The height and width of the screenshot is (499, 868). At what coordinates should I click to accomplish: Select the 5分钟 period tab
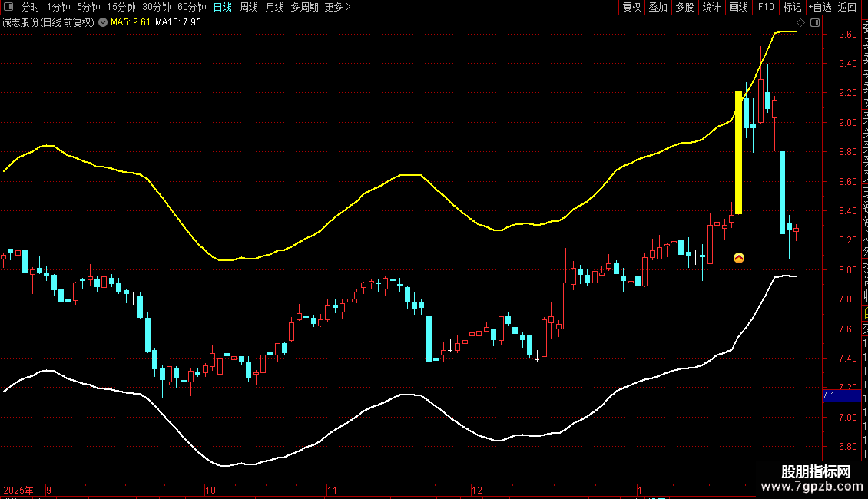coord(88,7)
